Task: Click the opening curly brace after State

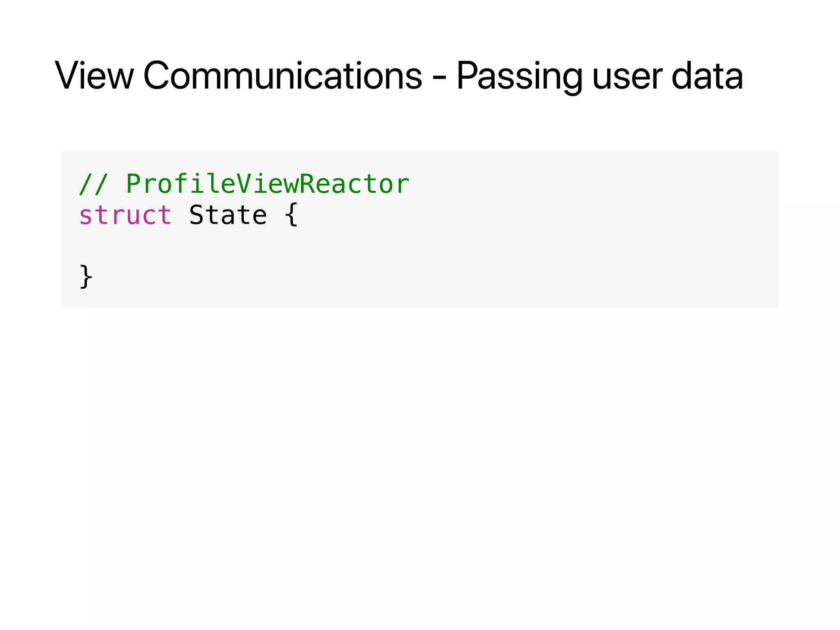Action: tap(291, 215)
